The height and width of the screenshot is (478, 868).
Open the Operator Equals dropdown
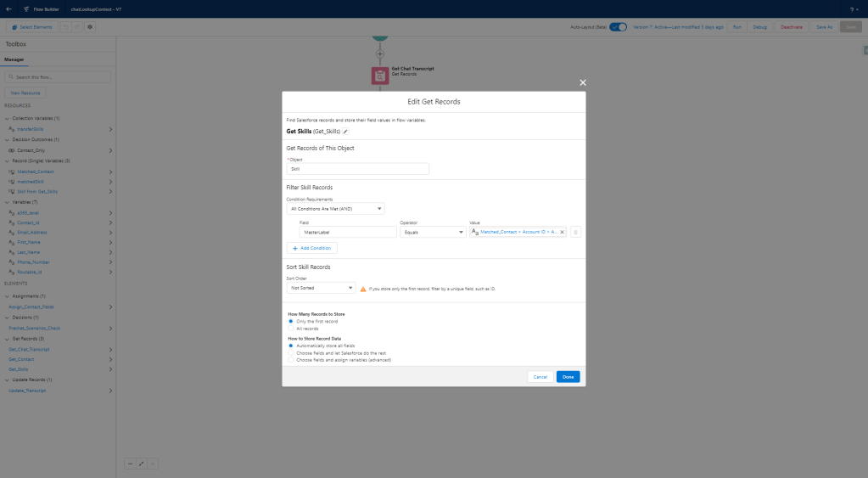point(433,232)
